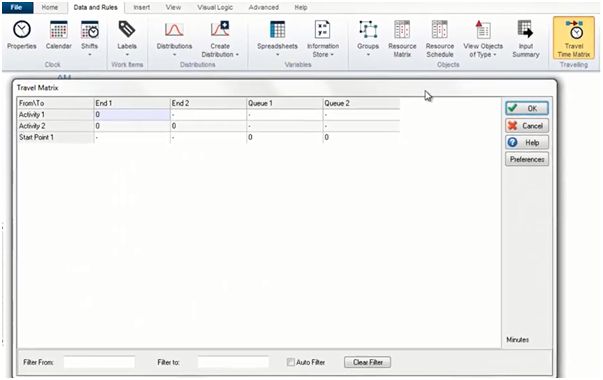Switch to the Insert tab
Image resolution: width=603 pixels, height=380 pixels.
pos(142,7)
